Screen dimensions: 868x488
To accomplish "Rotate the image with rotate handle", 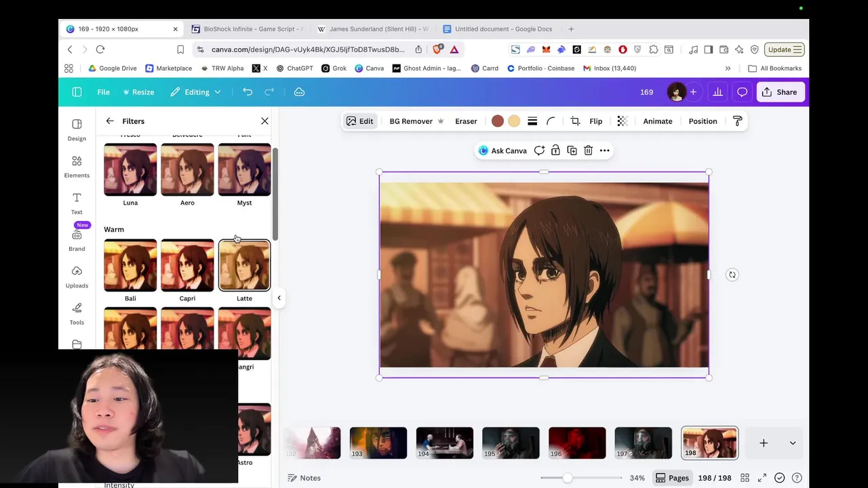I will [x=732, y=274].
